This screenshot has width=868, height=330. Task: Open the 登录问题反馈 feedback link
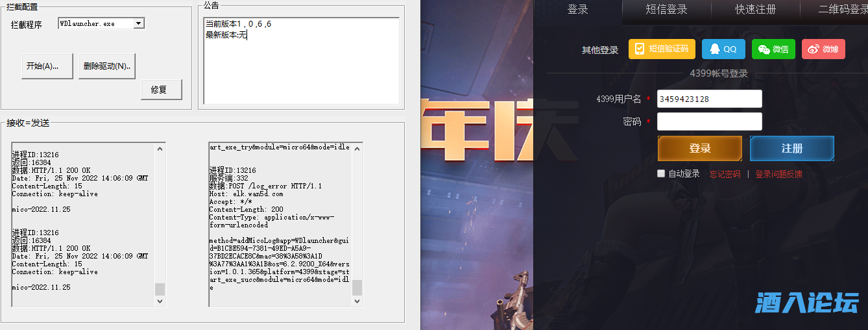[778, 174]
